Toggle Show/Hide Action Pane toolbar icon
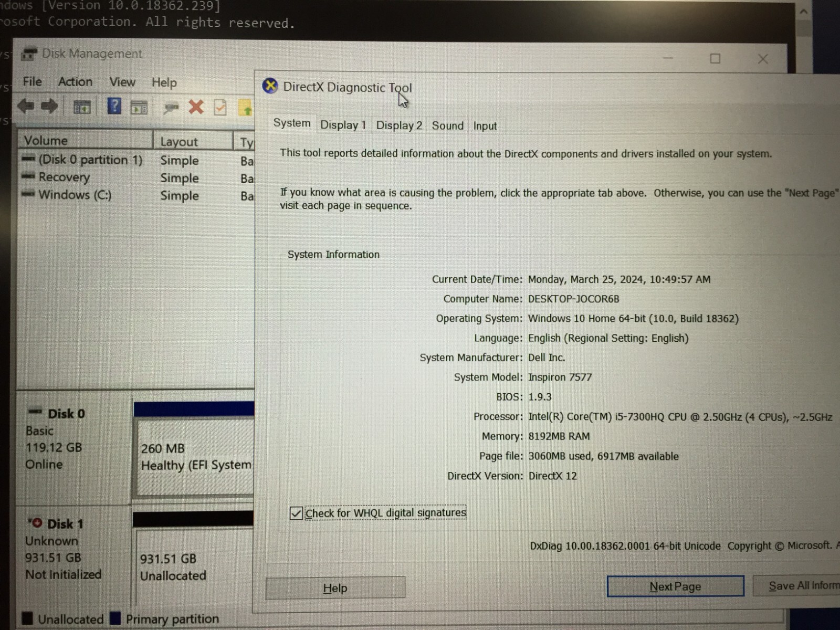The width and height of the screenshot is (840, 630). [139, 108]
